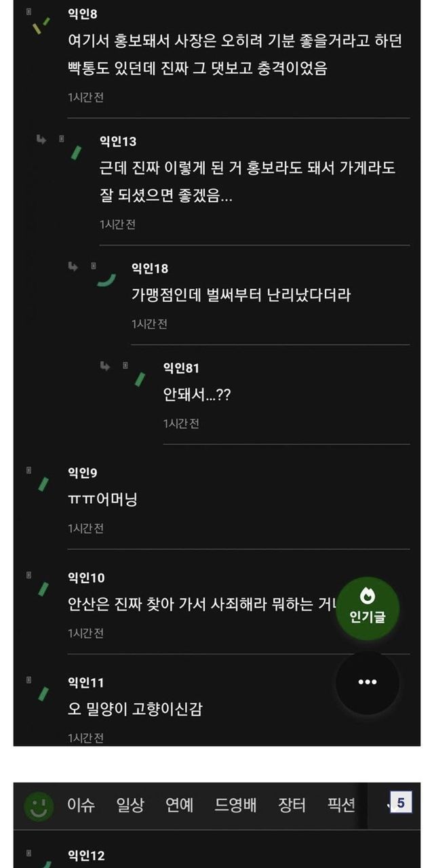Image resolution: width=434 pixels, height=868 pixels.
Task: Go to the 장터 tab
Action: pos(292,806)
